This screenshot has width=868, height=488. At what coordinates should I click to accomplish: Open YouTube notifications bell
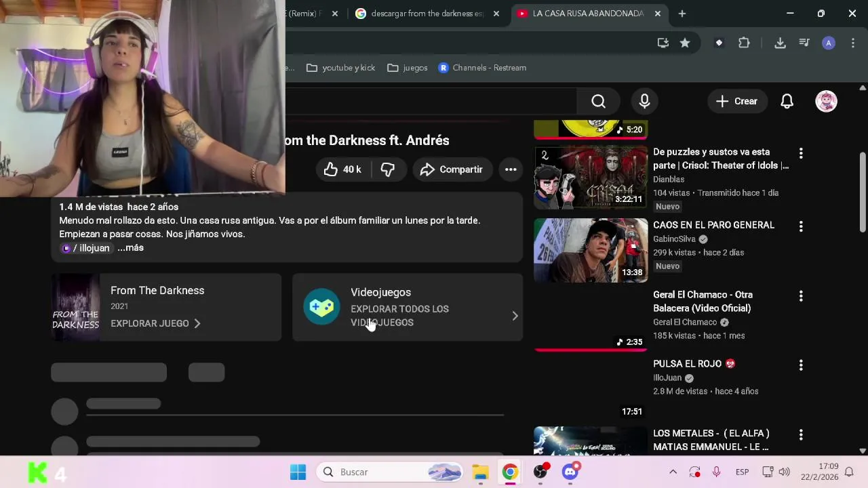point(787,101)
